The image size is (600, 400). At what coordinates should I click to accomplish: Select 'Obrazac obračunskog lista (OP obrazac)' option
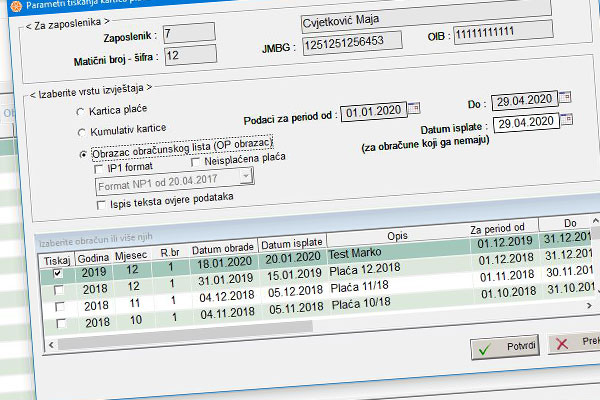[81, 154]
